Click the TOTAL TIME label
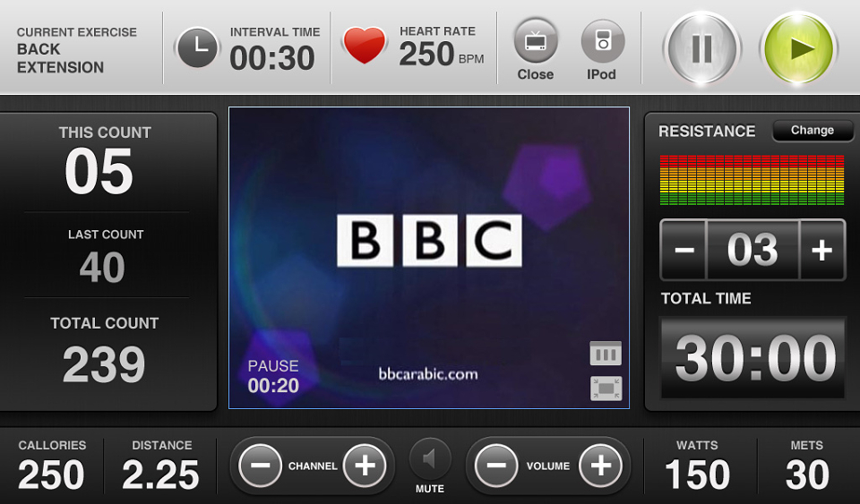The height and width of the screenshot is (504, 860). (x=706, y=299)
